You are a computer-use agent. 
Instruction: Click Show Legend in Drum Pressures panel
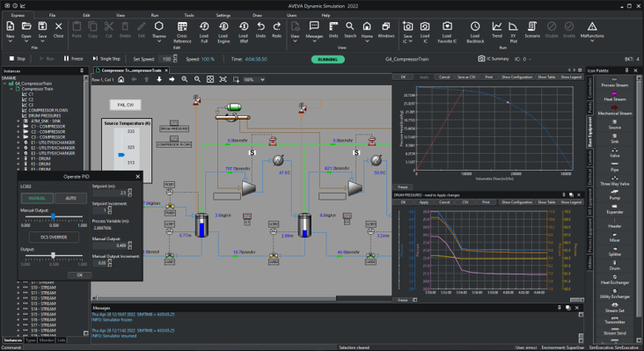(x=571, y=202)
